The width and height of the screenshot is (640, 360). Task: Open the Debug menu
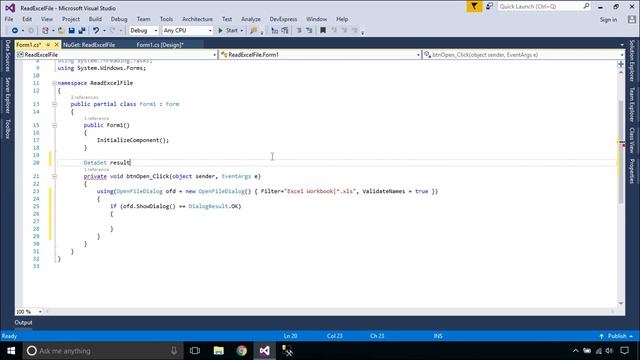pyautogui.click(x=119, y=19)
